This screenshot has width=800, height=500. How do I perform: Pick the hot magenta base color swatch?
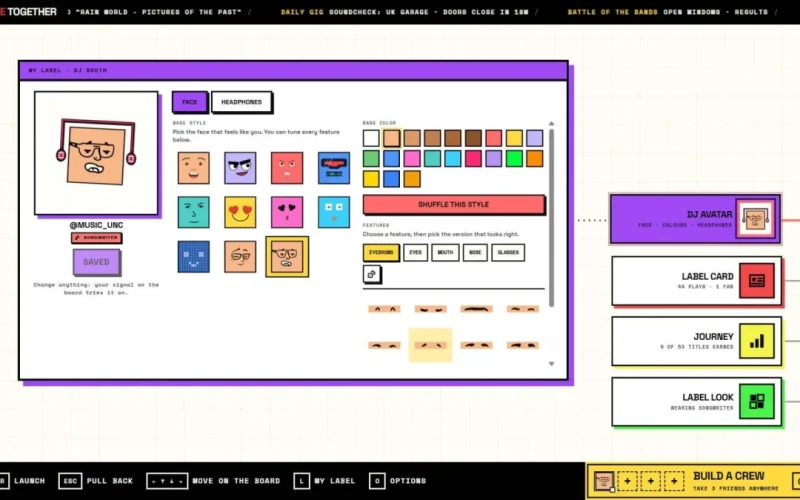click(x=473, y=159)
